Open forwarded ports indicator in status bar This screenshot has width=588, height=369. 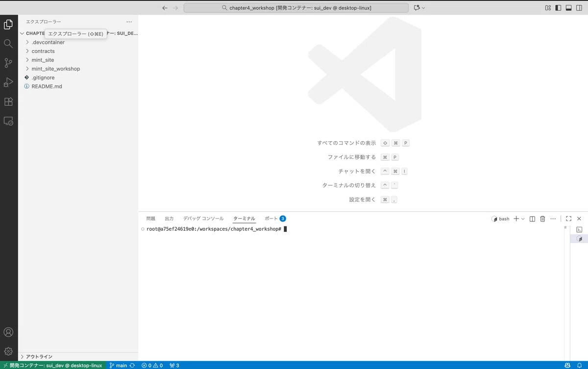click(x=174, y=365)
